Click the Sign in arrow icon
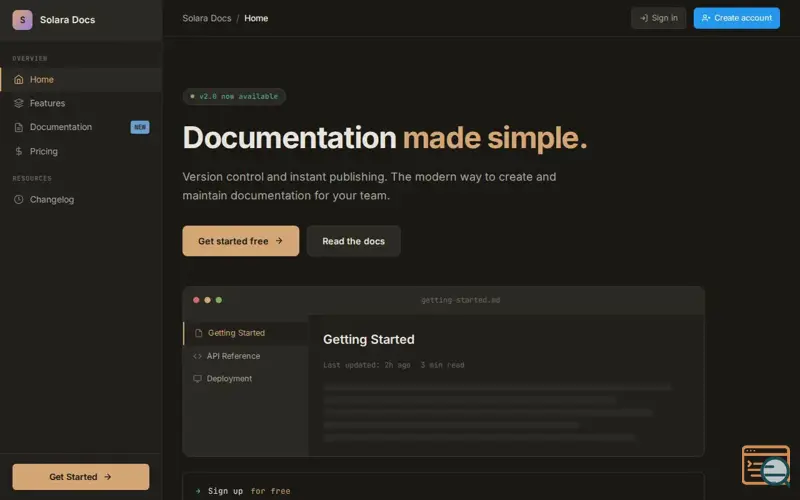 click(x=644, y=18)
